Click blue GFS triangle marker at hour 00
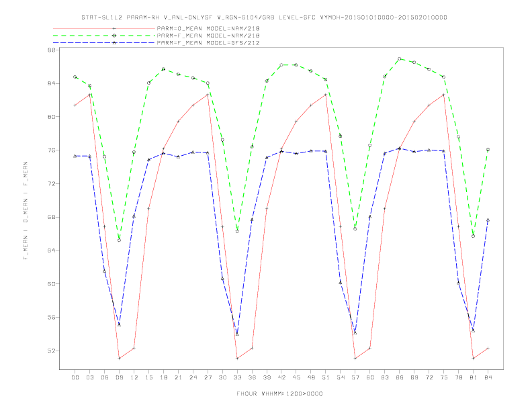Screen dimensions: 532x411 click(75, 156)
